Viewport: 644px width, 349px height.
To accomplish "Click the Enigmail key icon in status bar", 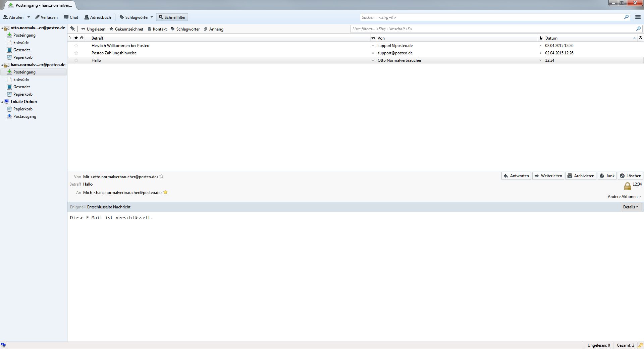I will pyautogui.click(x=640, y=345).
